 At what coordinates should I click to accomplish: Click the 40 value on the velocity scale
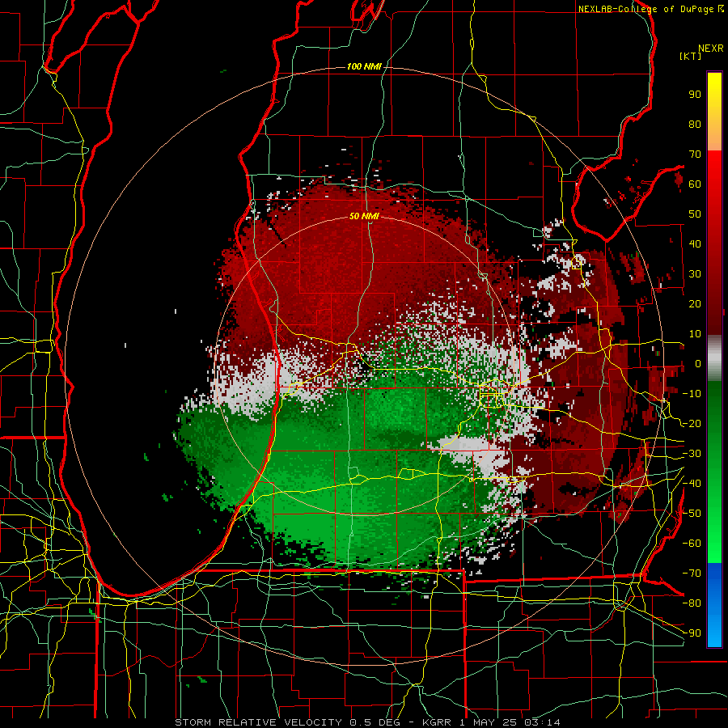(x=695, y=244)
